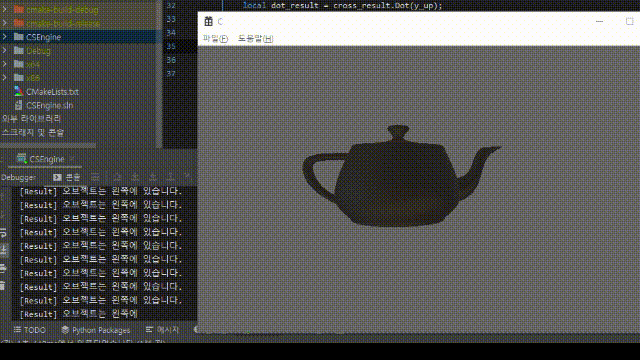Screen dimensions: 640x360
Task: Expand the Debug folder chevron
Action: click(4, 50)
